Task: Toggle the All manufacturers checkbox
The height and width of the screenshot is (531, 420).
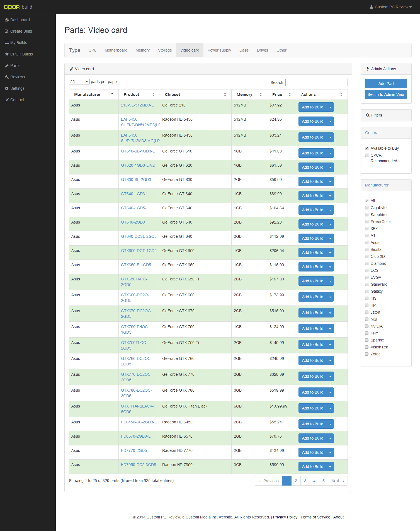Action: tap(367, 201)
